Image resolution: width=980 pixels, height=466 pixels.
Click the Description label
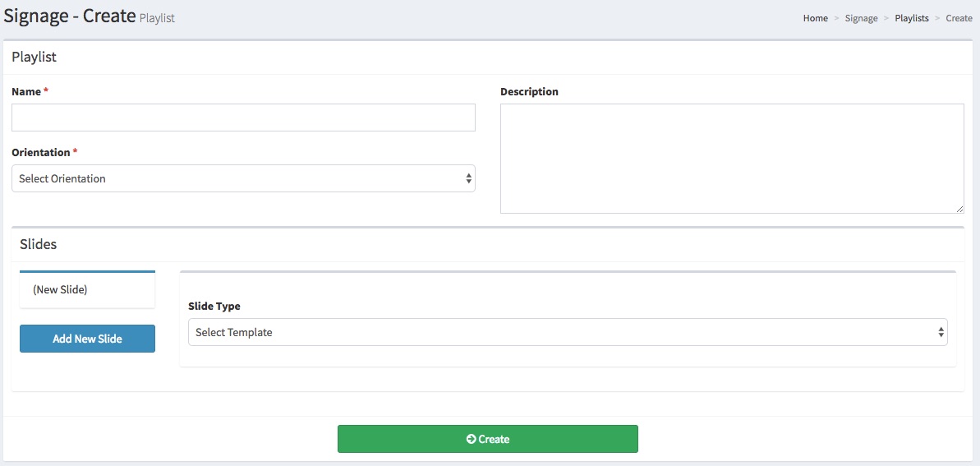529,92
